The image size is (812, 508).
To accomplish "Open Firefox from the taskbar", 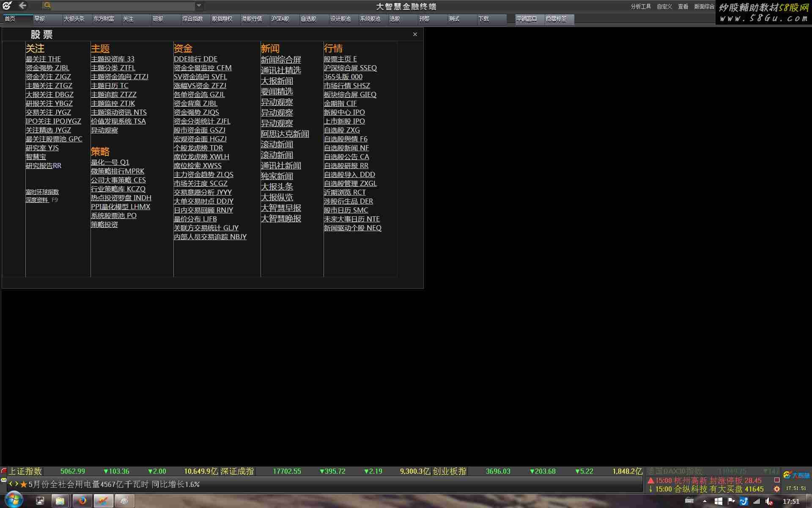I will 82,501.
